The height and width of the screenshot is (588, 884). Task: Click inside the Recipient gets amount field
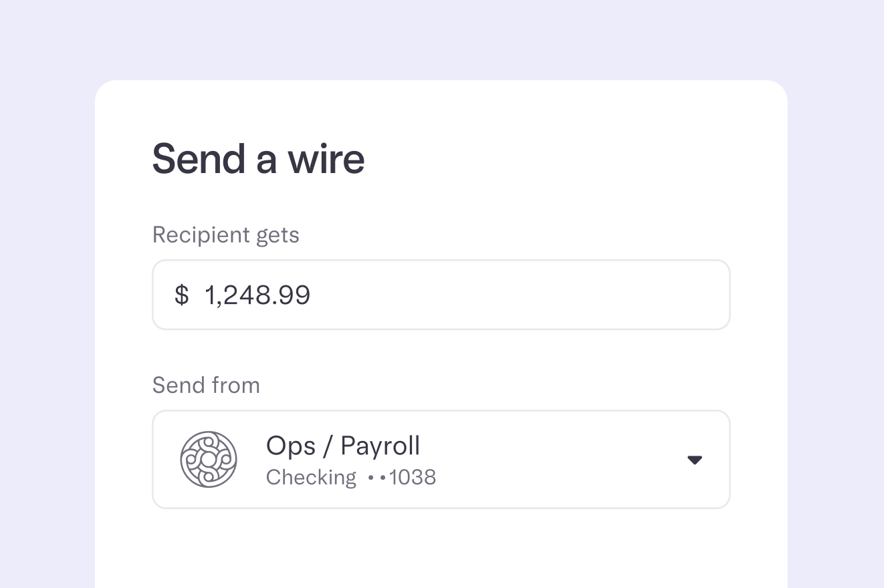[x=441, y=295]
